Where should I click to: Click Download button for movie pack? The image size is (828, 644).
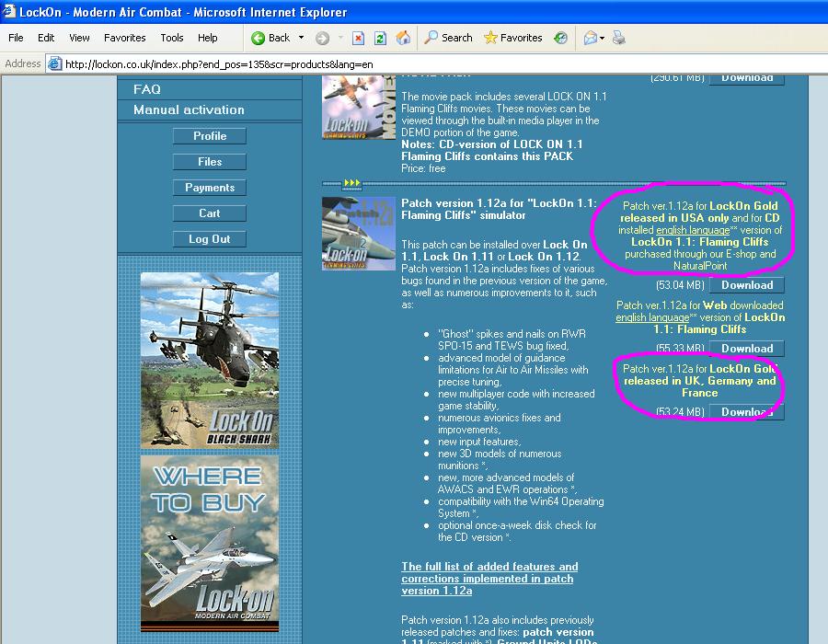[x=747, y=78]
